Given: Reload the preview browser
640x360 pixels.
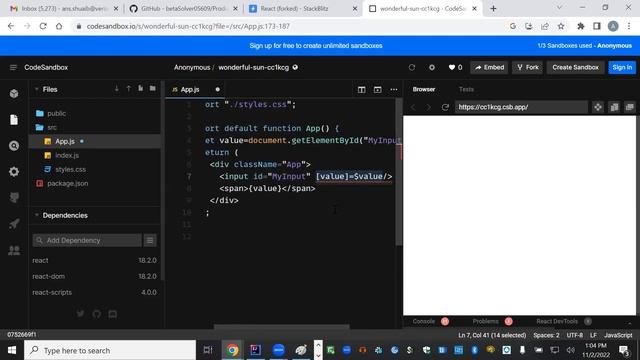Looking at the screenshot, I should tap(445, 107).
